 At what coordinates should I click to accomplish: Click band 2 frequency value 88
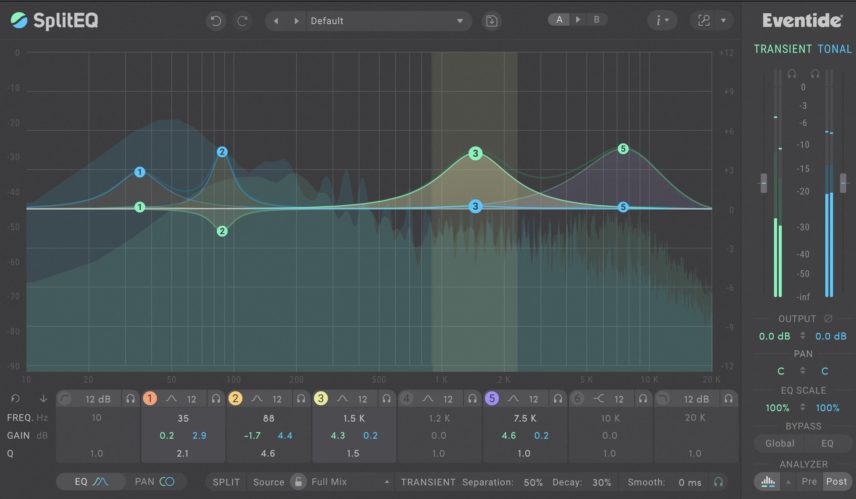coord(269,418)
